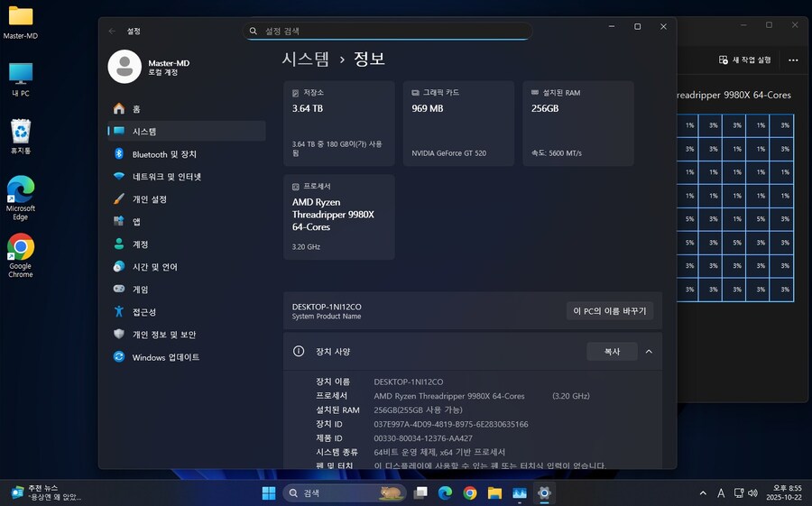Switch to Task Manager taskbar icon

click(520, 493)
